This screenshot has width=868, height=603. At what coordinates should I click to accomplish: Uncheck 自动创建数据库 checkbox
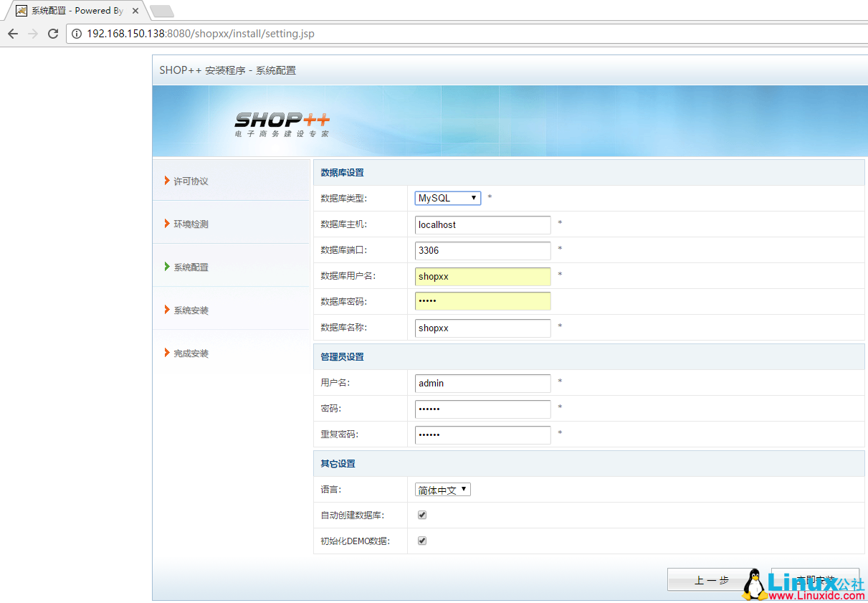tap(422, 515)
